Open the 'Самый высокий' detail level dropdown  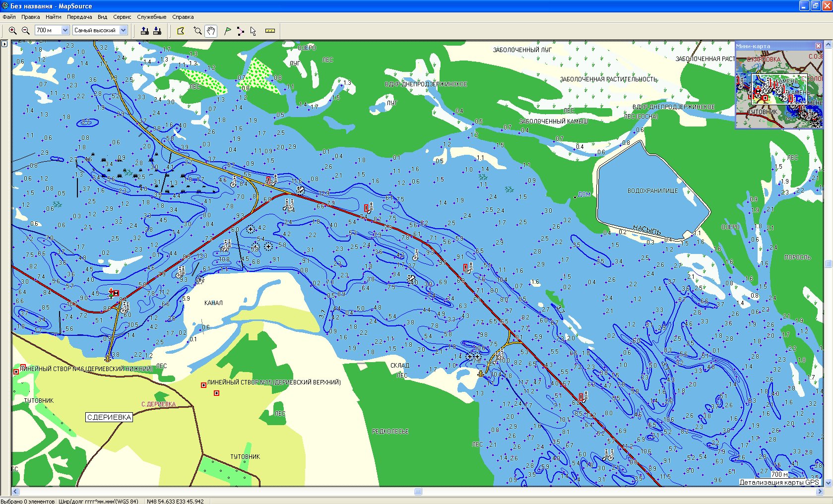click(x=123, y=30)
